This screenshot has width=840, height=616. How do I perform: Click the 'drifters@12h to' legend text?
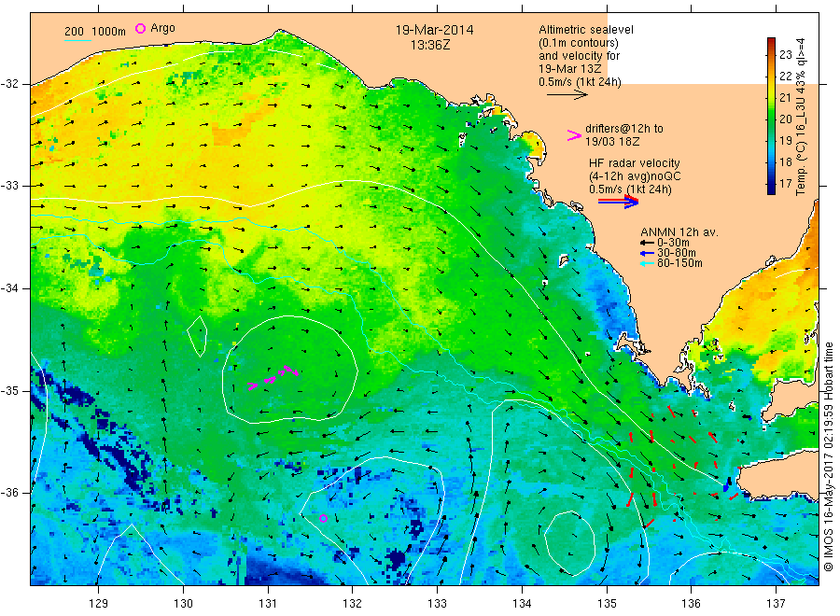(x=624, y=129)
